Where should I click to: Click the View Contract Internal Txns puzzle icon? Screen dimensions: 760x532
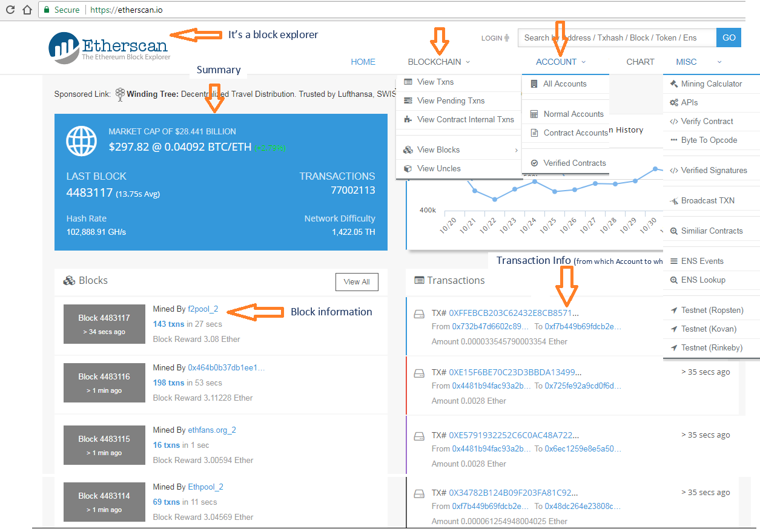[x=408, y=120]
